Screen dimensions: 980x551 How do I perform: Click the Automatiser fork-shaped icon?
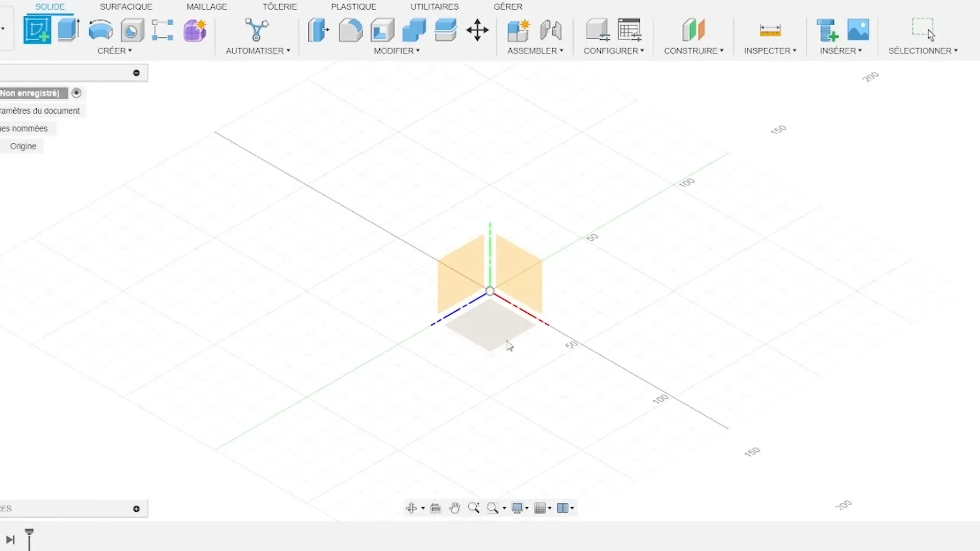tap(257, 30)
